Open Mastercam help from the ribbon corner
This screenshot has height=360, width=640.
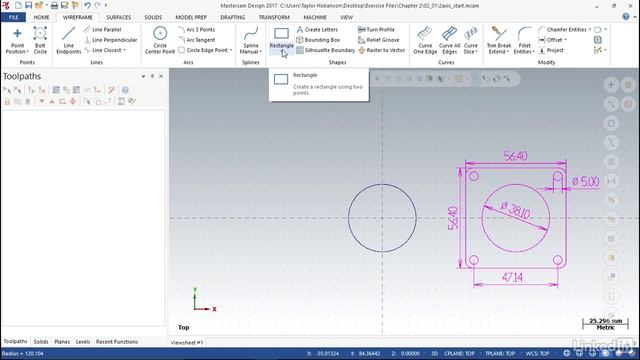pos(626,17)
